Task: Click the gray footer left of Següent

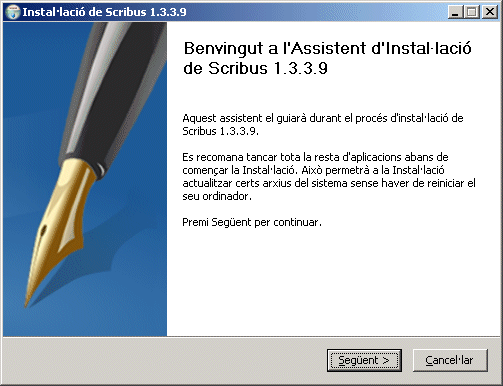Action: click(163, 360)
